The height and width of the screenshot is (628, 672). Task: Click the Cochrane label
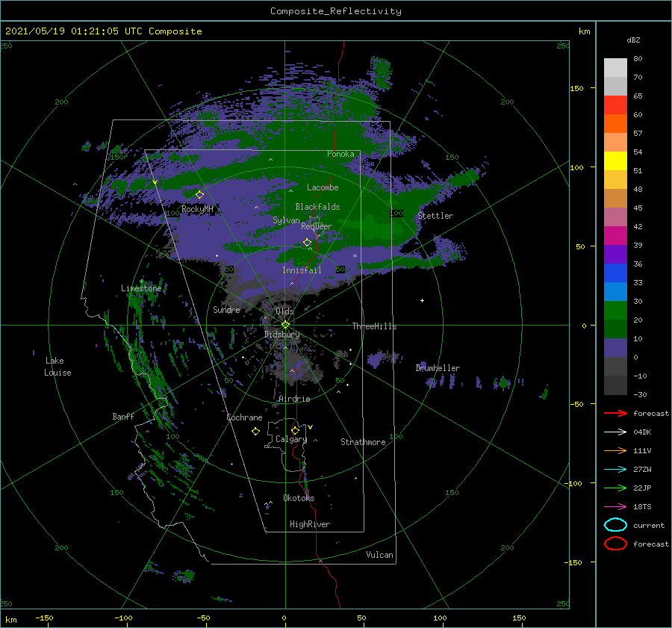244,417
